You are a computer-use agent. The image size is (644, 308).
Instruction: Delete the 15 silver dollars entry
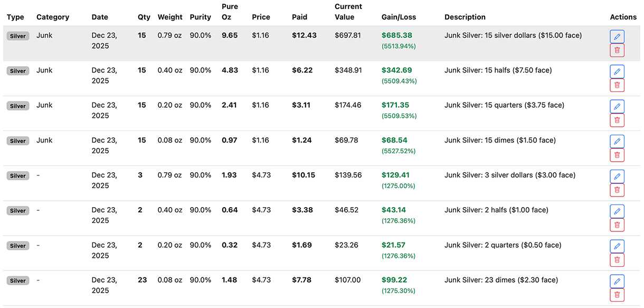tap(617, 50)
